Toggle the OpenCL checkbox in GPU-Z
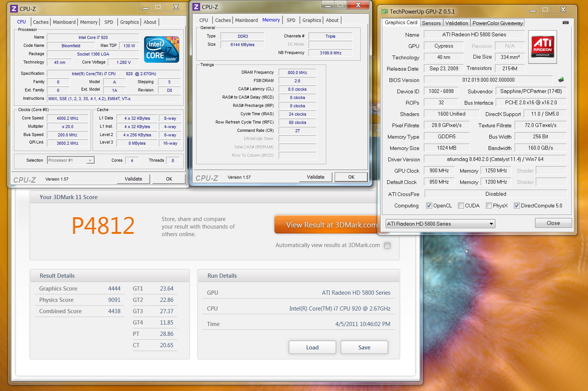 tap(429, 206)
